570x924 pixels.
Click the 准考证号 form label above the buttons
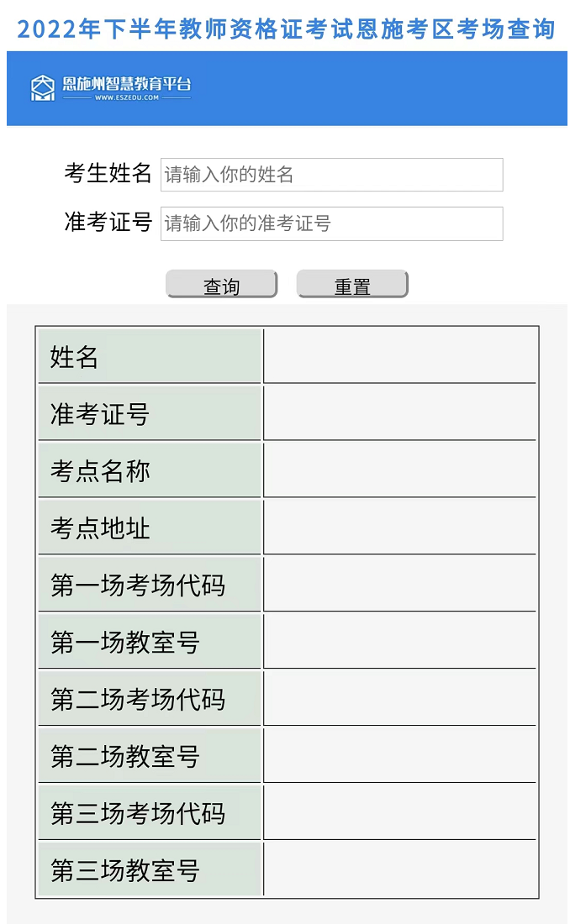point(108,223)
